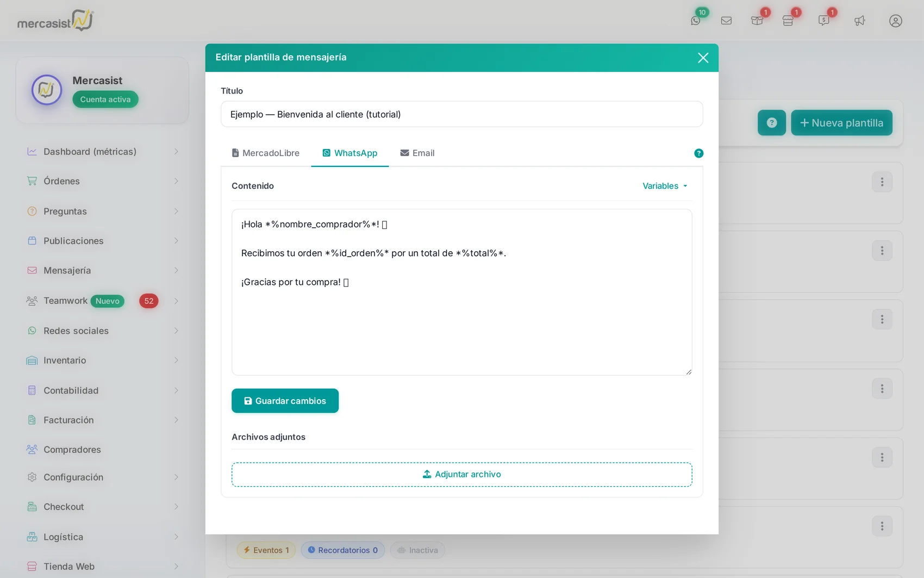Screen dimensions: 924x578
Task: Open the package box notifications icon
Action: point(757,21)
